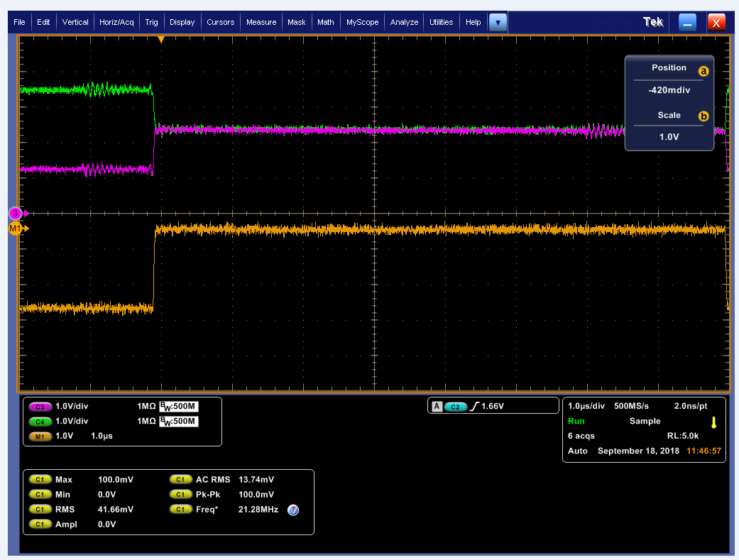This screenshot has width=739, height=560.
Task: Click the 11:46:57 time readout
Action: [x=704, y=451]
